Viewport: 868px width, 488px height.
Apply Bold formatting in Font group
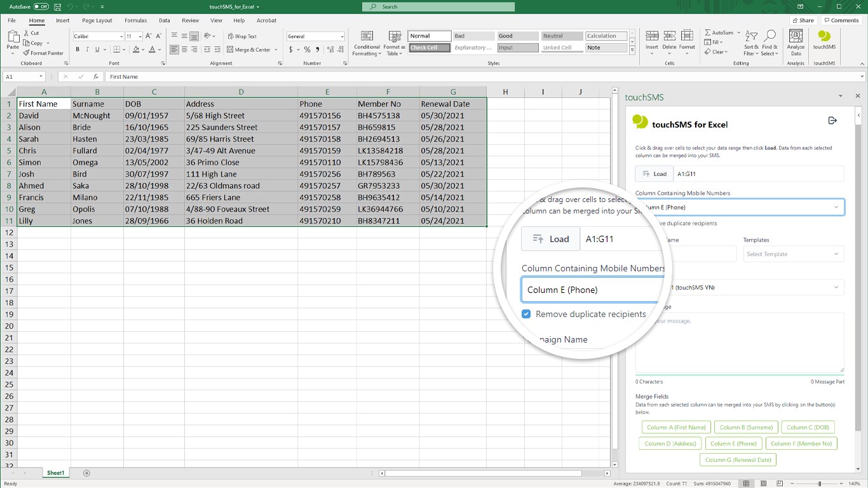(x=78, y=50)
